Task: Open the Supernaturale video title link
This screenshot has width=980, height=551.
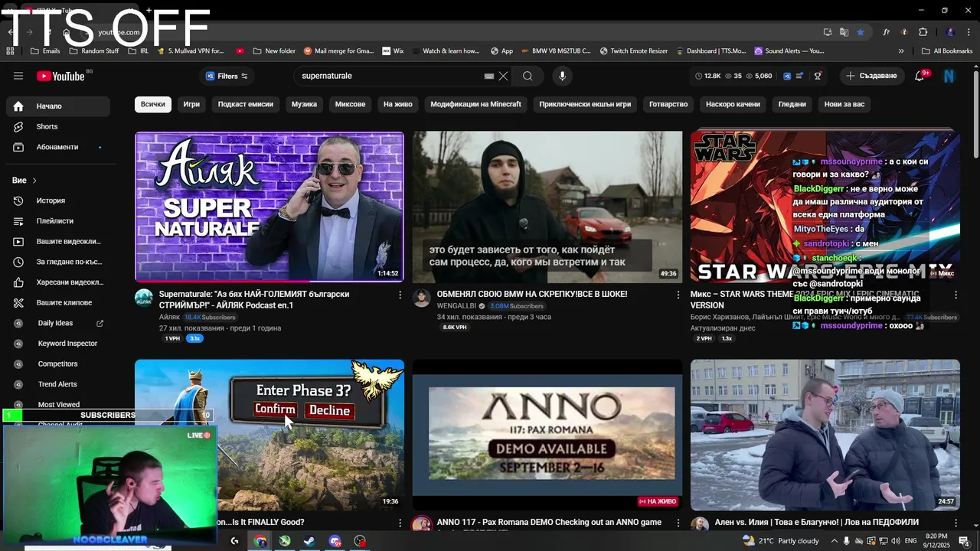Action: [254, 299]
